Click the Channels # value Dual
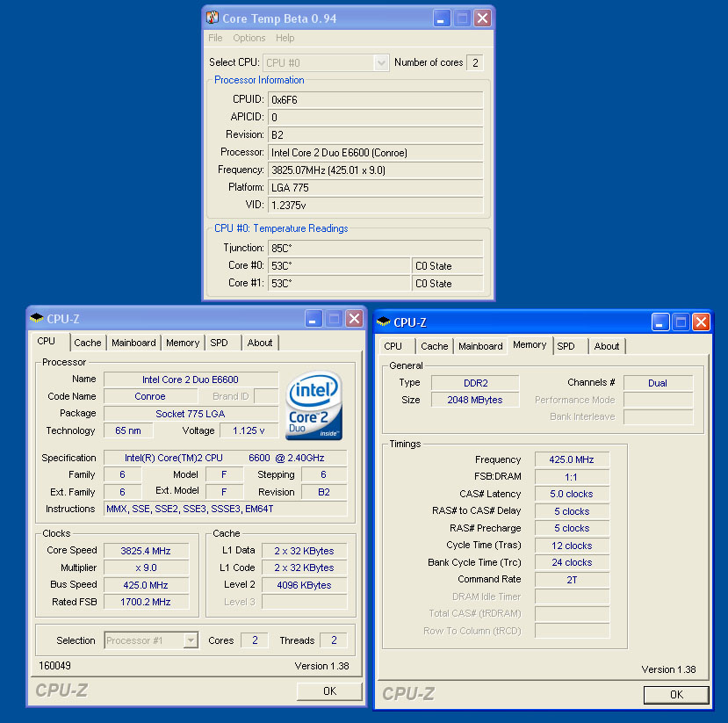Viewport: 728px width, 723px height. coord(658,383)
